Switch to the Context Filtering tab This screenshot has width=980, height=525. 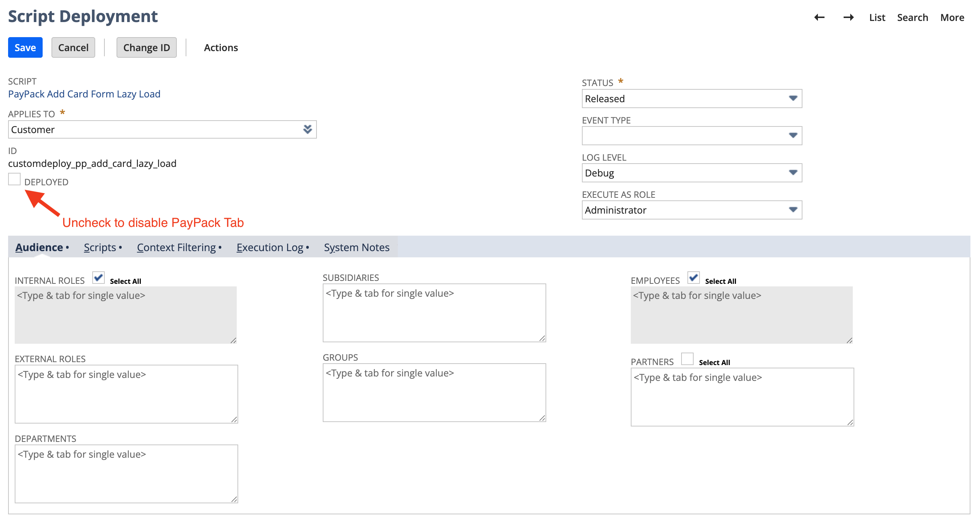(176, 247)
